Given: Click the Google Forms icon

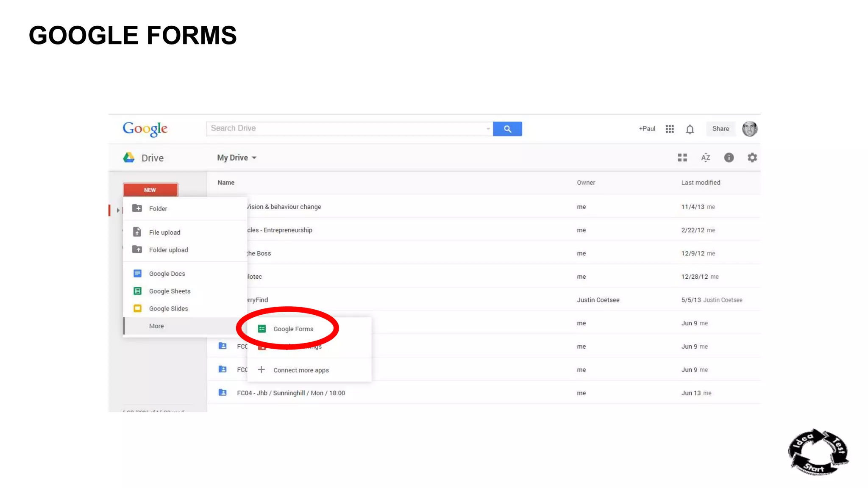Looking at the screenshot, I should tap(262, 329).
